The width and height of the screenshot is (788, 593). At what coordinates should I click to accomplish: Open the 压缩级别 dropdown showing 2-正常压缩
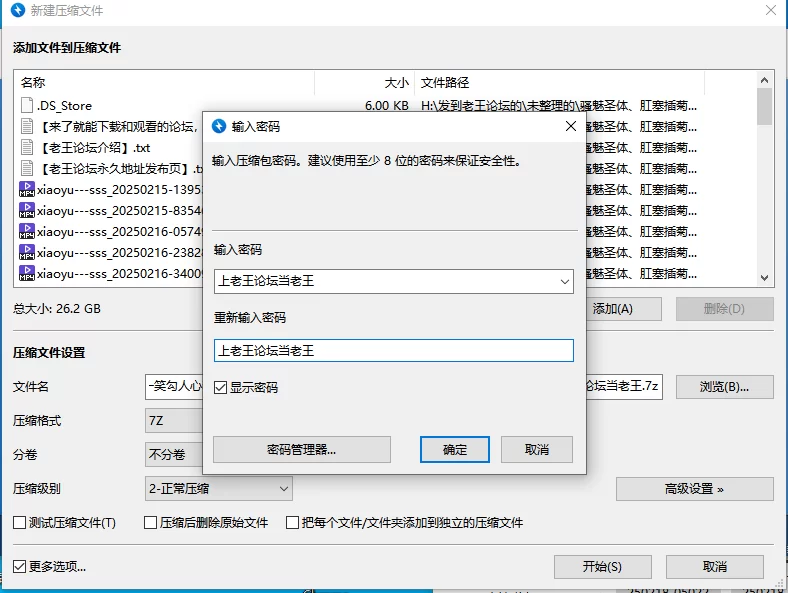tap(219, 488)
